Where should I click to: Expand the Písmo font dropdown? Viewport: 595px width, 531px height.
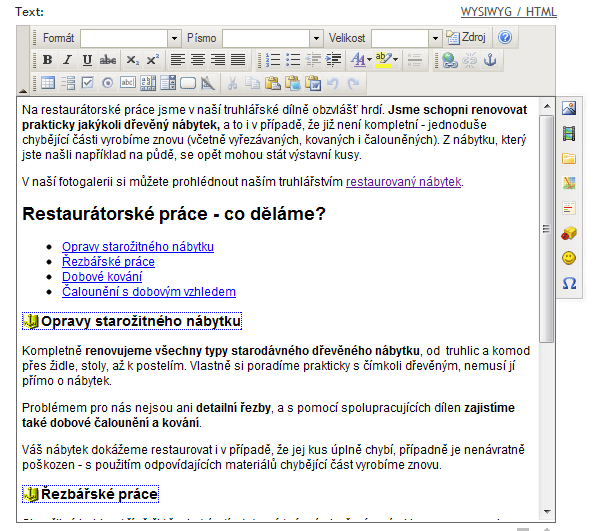coord(316,38)
